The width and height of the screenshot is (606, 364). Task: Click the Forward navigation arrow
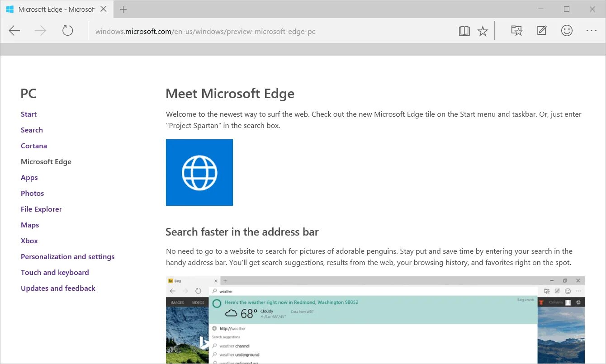coord(41,31)
